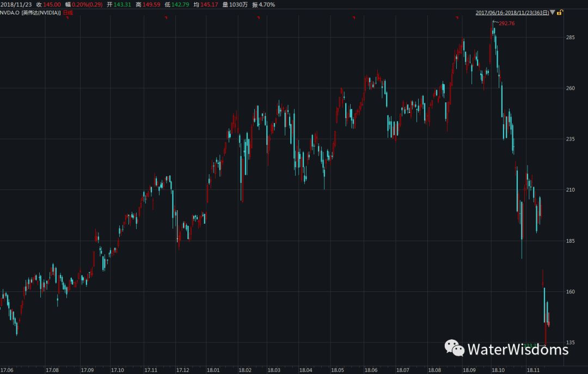Click the amplitude value 4.70%
The width and height of the screenshot is (588, 374).
[x=267, y=4]
